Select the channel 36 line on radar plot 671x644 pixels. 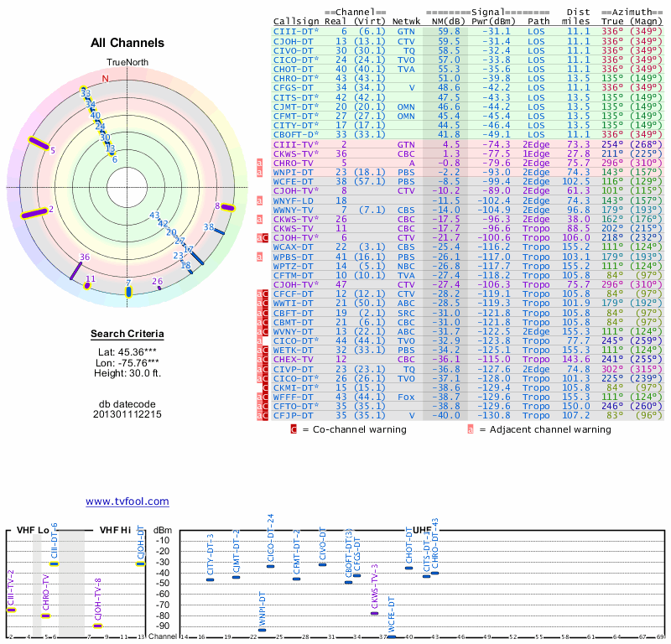(75, 269)
